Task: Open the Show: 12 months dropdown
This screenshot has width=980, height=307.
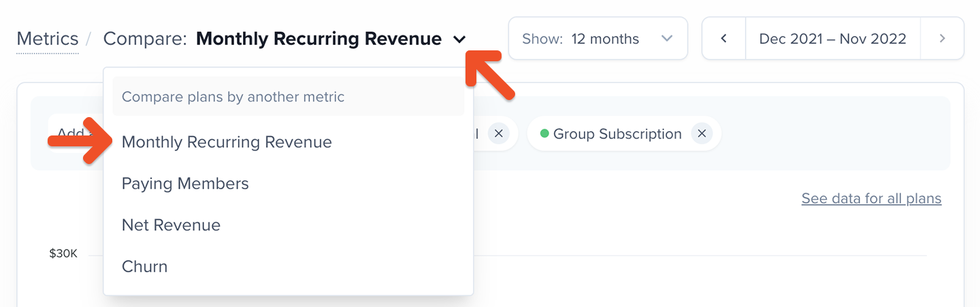Action: tap(598, 39)
